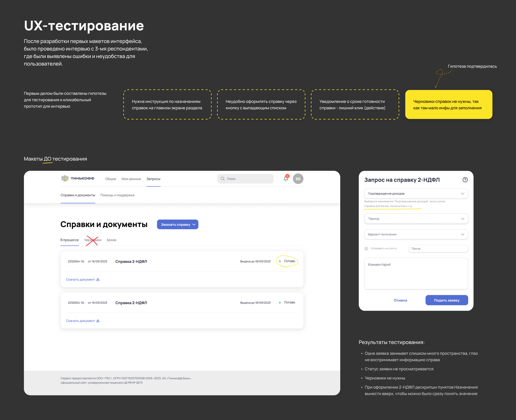Click into the Комментарий text area
Screen dimensions: 516x420
[416, 273]
